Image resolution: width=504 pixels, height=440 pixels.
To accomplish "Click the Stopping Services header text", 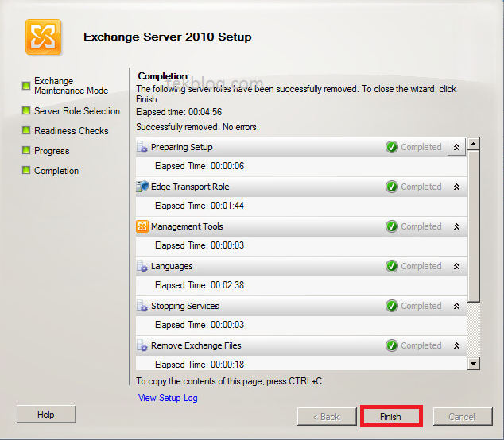I will tap(185, 306).
